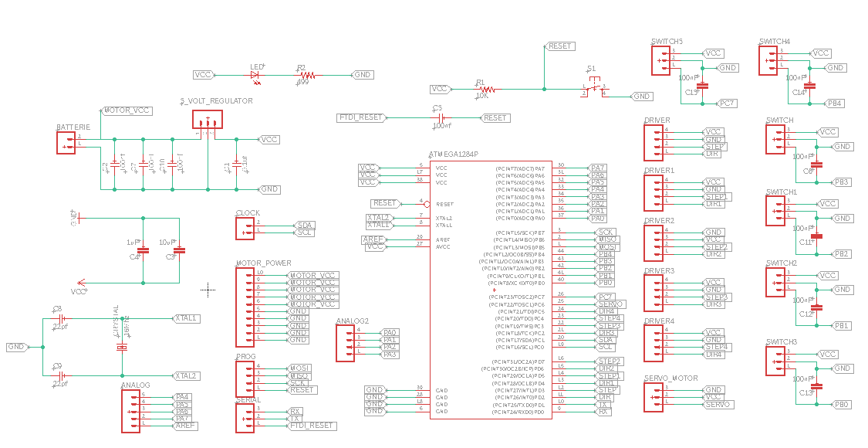Click the FTDI_RESET label left of C5

[362, 117]
